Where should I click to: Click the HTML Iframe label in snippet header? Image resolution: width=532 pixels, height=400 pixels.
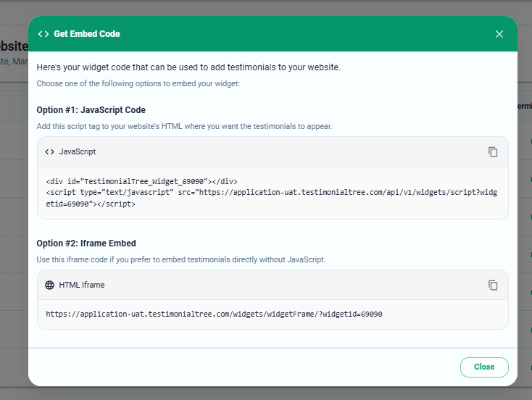[82, 286]
